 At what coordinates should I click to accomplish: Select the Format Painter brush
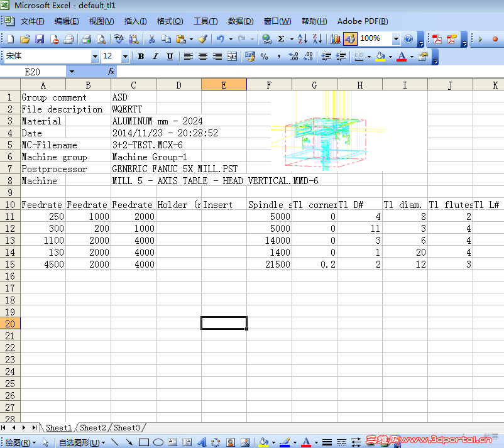tap(202, 39)
